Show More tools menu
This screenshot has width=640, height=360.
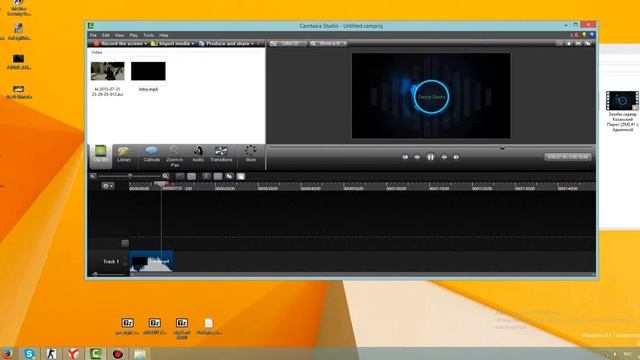pyautogui.click(x=251, y=155)
